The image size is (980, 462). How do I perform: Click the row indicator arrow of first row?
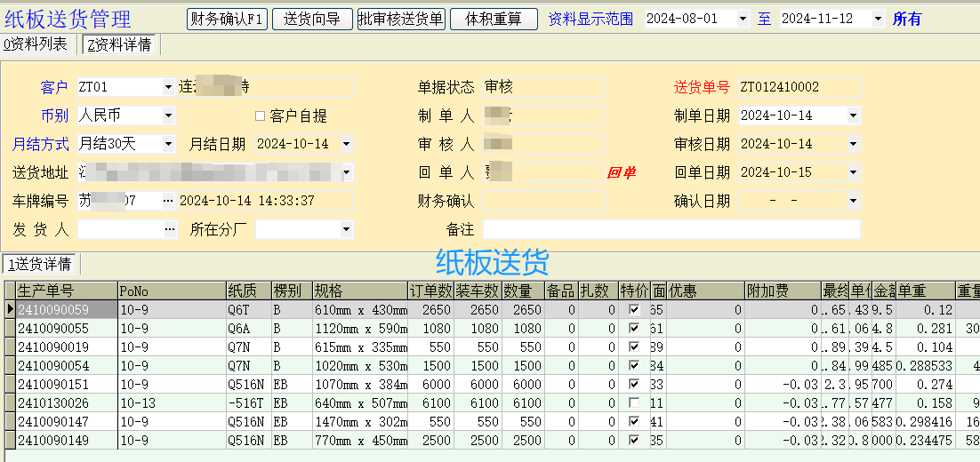tap(10, 309)
